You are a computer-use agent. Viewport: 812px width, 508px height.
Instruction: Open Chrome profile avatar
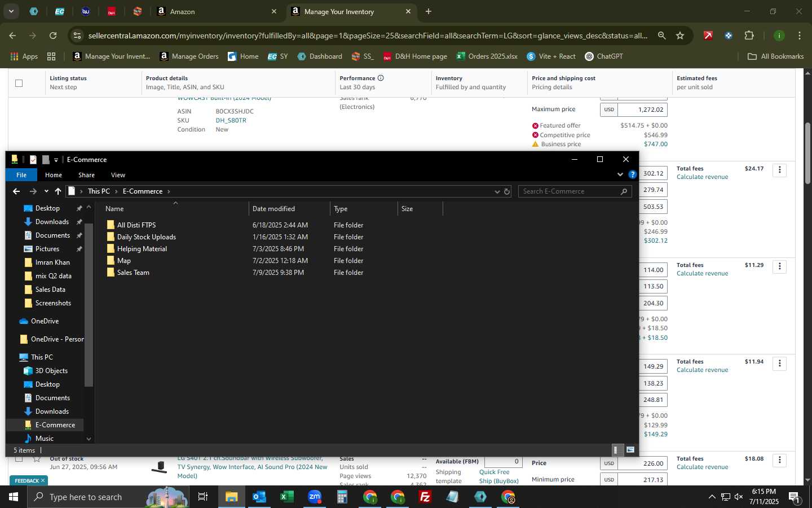point(779,36)
